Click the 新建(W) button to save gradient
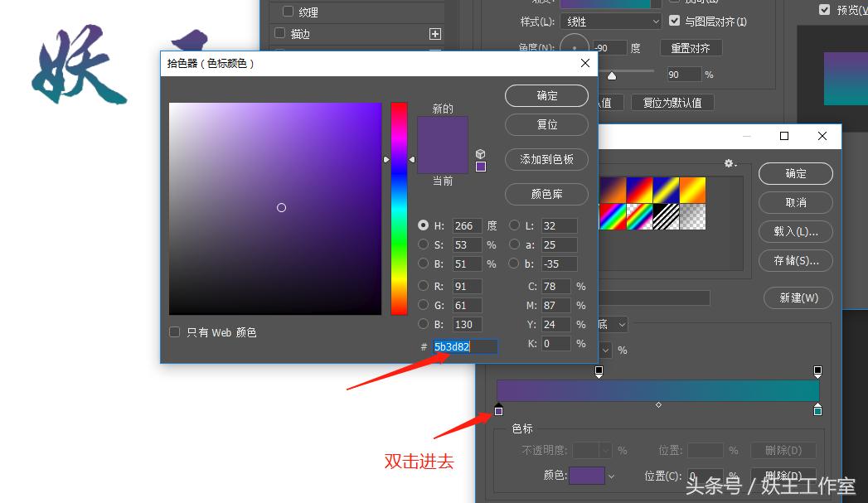 pyautogui.click(x=798, y=297)
